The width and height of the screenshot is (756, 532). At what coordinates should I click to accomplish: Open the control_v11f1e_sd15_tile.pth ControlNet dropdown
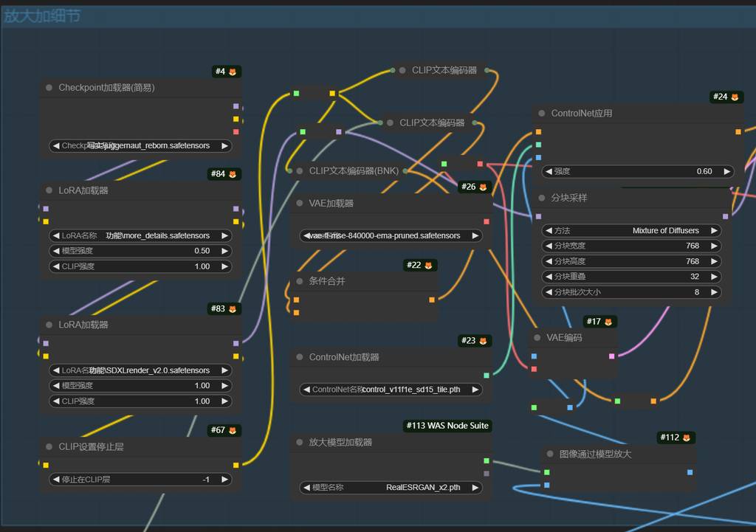391,390
